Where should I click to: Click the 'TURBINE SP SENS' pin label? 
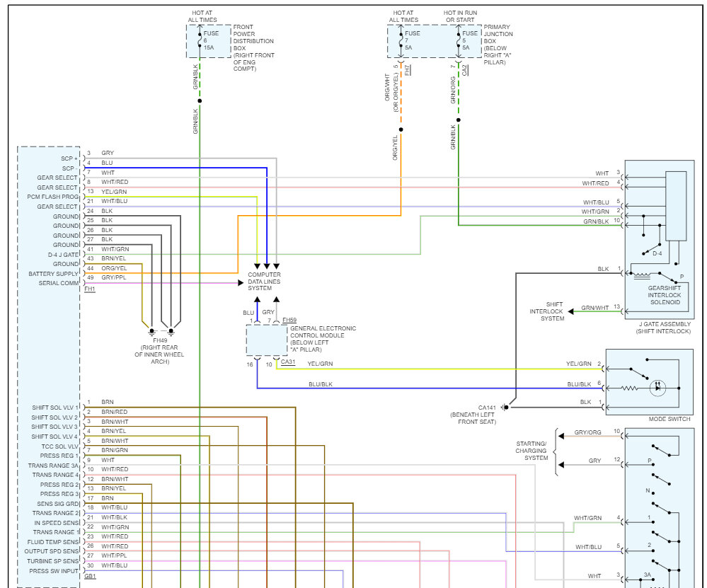(x=53, y=561)
